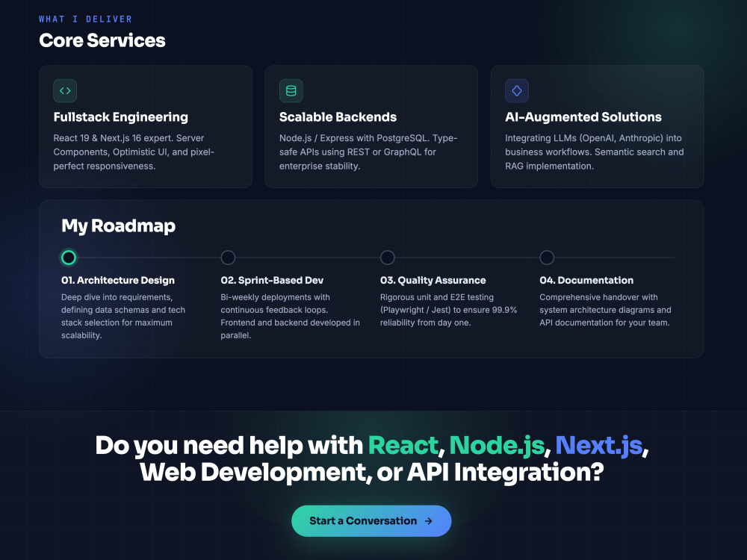Screen dimensions: 747x560
Task: Click the green React word in headline
Action: coord(403,446)
